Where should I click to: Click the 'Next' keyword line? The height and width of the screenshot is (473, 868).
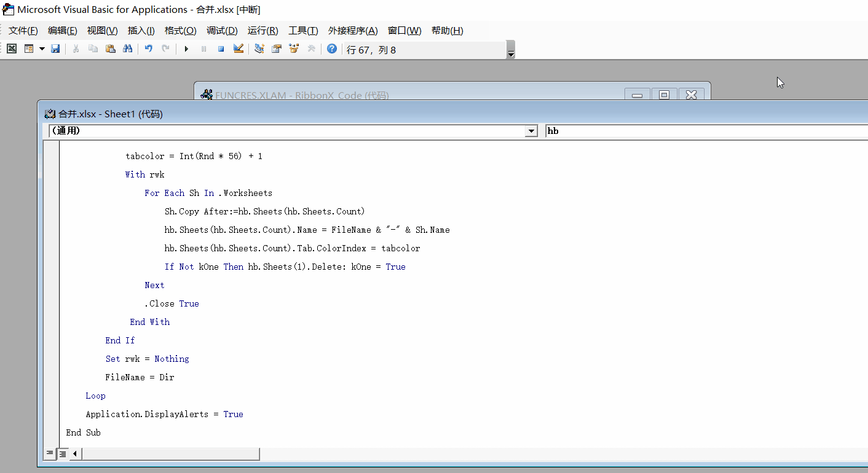pyautogui.click(x=154, y=285)
